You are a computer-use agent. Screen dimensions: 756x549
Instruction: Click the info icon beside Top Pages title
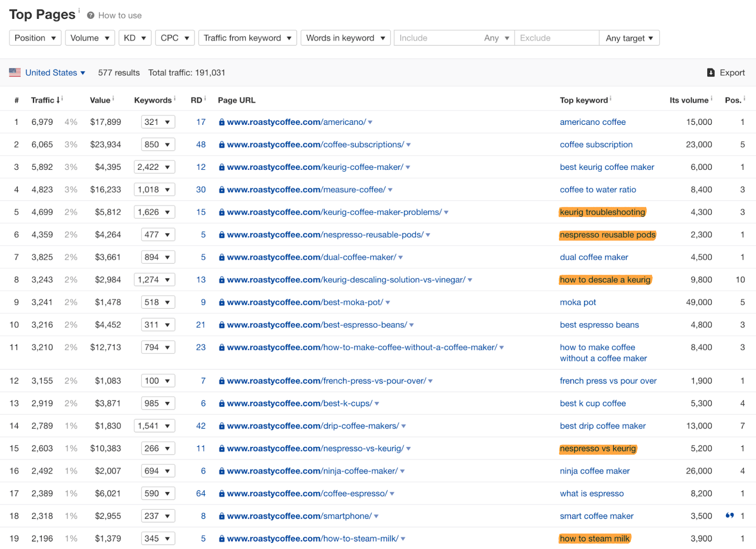tap(79, 10)
